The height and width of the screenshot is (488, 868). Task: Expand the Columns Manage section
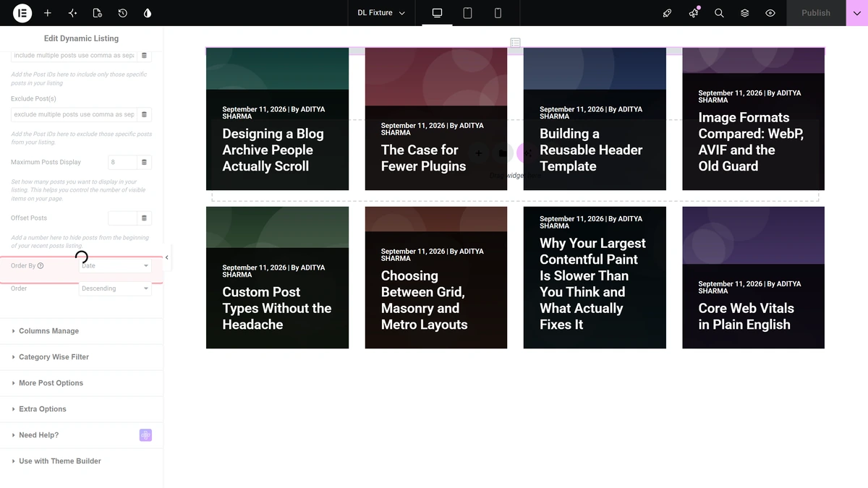[x=82, y=331]
